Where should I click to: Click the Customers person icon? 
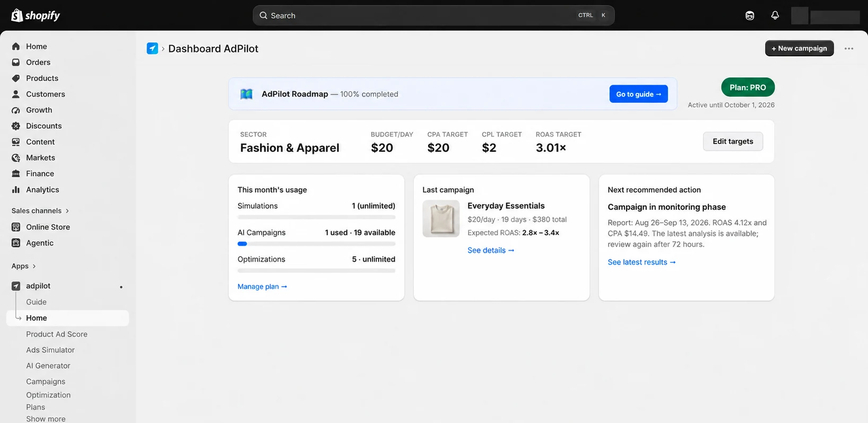click(16, 94)
